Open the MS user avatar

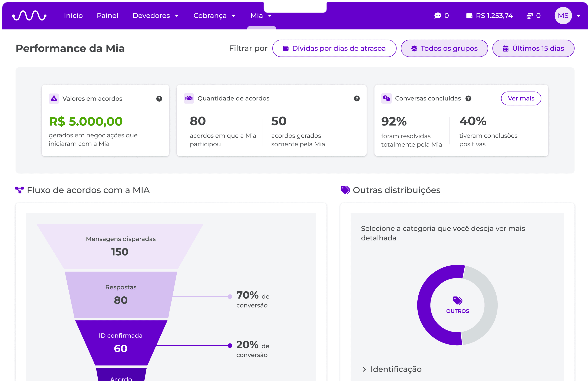coord(563,16)
